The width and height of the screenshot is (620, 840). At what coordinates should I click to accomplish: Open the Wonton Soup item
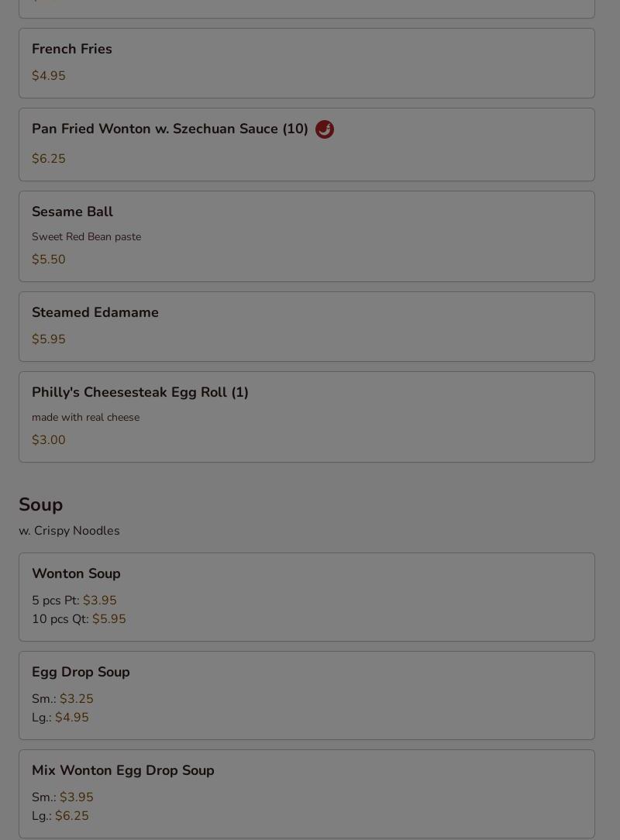[307, 597]
